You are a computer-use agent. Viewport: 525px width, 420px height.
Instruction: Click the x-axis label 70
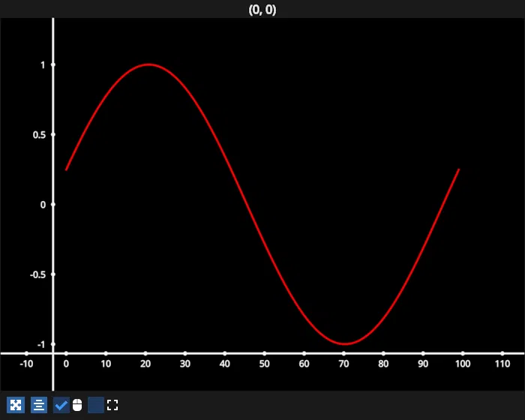[343, 364]
